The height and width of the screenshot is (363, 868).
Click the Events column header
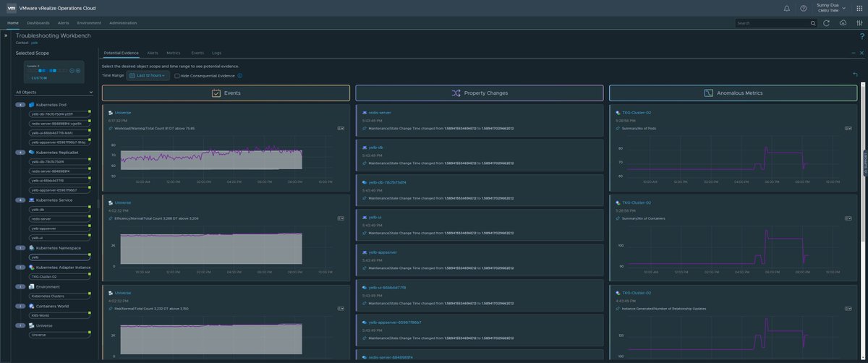point(226,93)
